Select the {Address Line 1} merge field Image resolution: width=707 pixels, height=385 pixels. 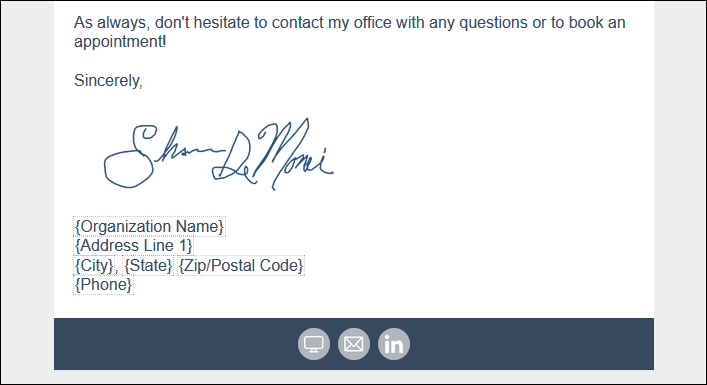point(133,246)
